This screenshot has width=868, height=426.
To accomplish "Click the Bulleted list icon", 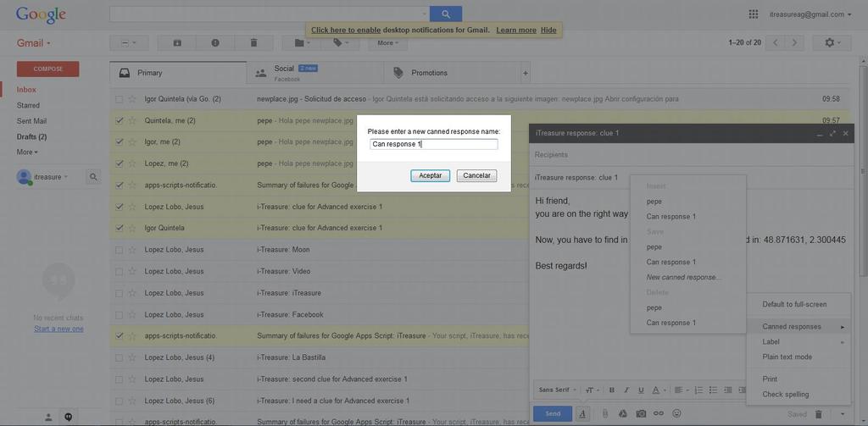I will click(714, 390).
